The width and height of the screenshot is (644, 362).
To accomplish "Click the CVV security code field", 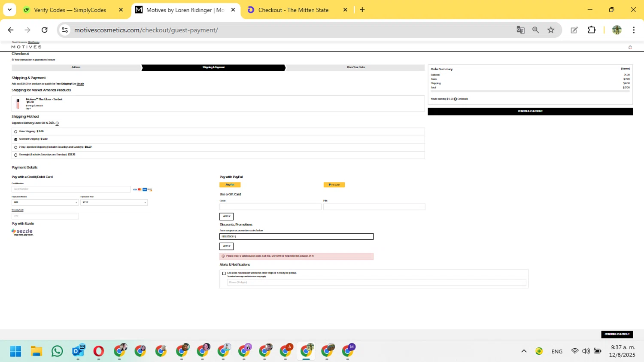I will tap(45, 216).
